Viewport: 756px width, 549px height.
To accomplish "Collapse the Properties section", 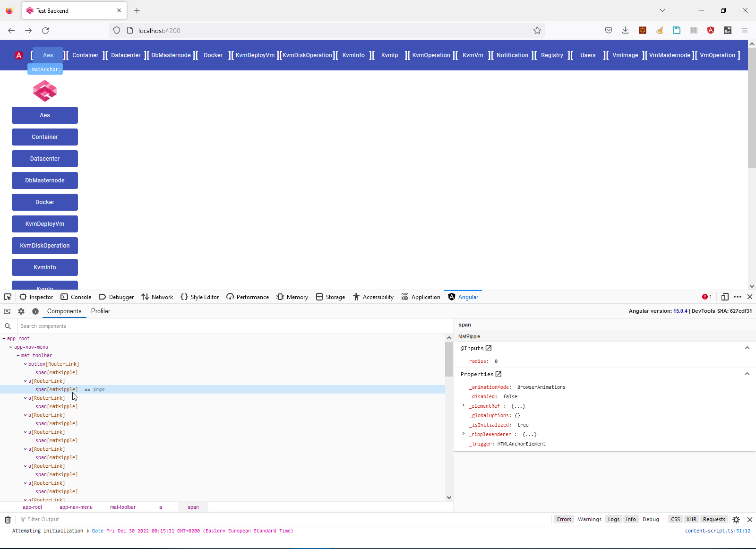I will pyautogui.click(x=747, y=374).
